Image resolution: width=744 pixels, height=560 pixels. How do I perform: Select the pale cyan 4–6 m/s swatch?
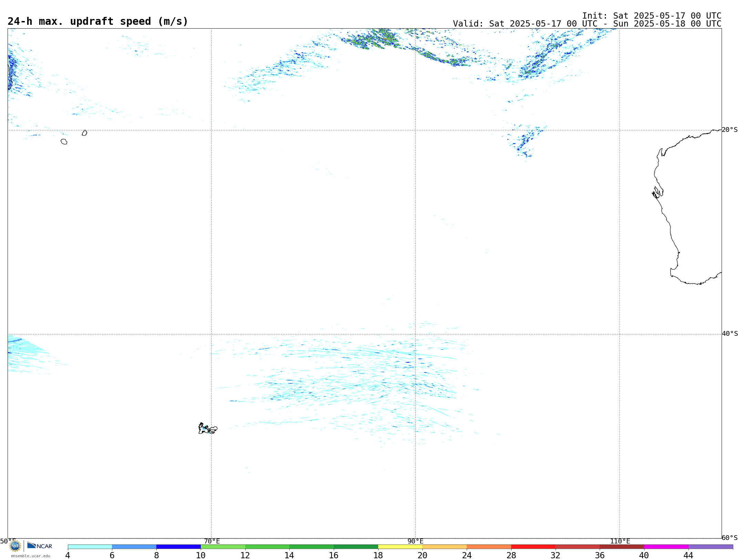[x=90, y=547]
